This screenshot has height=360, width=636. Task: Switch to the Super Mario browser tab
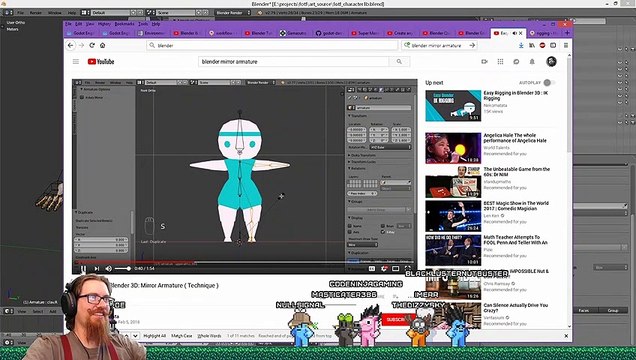[365, 33]
